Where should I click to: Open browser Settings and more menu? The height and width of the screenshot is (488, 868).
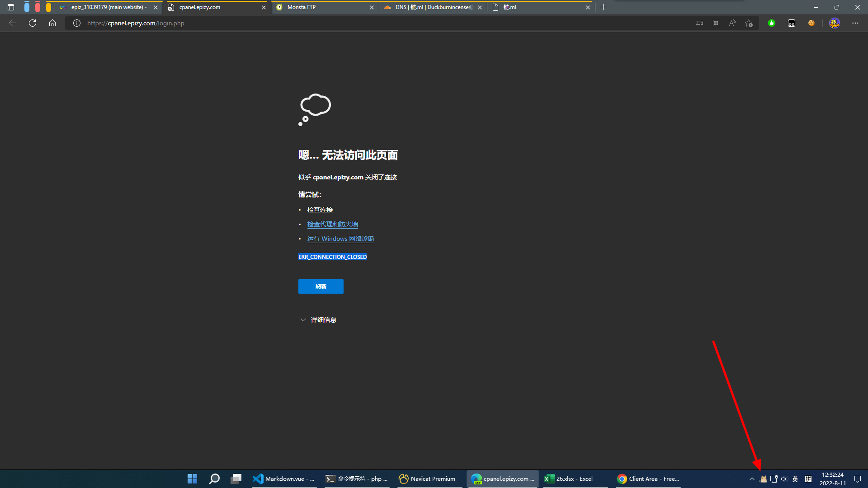tap(855, 23)
